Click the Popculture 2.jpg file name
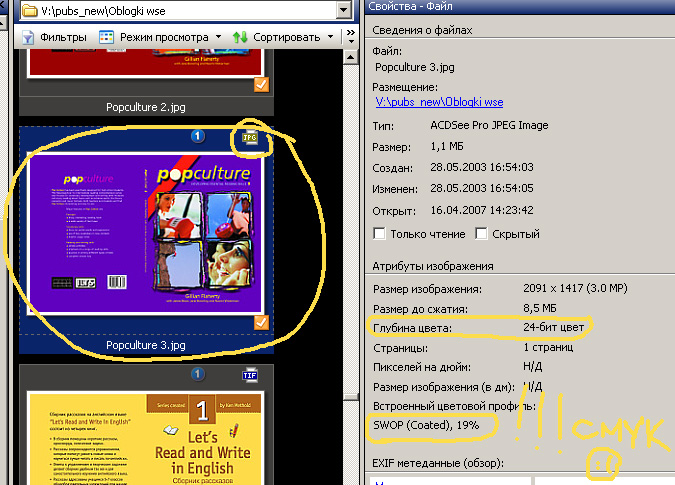Image resolution: width=675 pixels, height=485 pixels. tap(146, 107)
